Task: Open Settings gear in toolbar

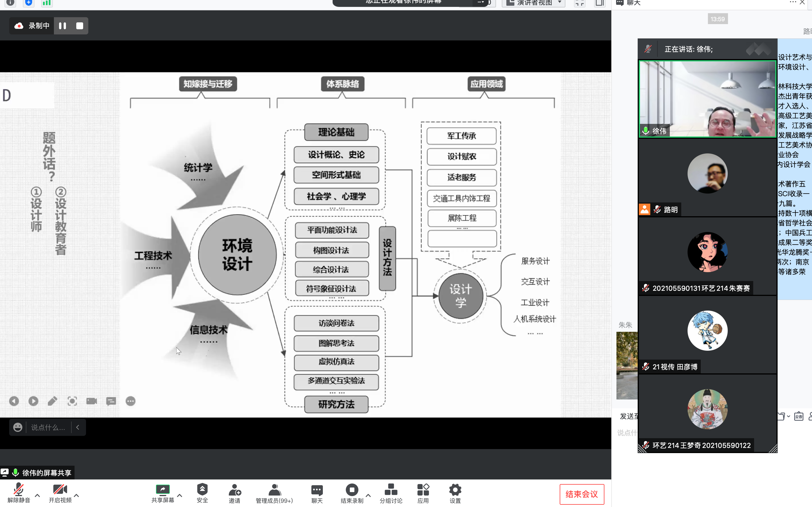Action: [455, 493]
